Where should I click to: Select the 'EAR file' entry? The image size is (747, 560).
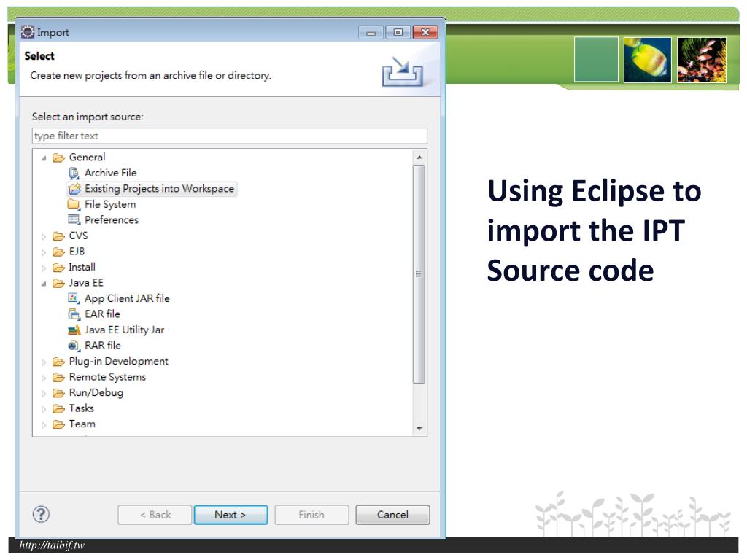[102, 314]
